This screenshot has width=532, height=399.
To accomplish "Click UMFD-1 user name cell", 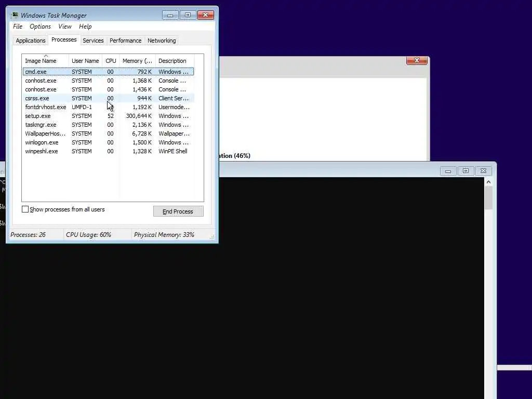I will pos(82,107).
